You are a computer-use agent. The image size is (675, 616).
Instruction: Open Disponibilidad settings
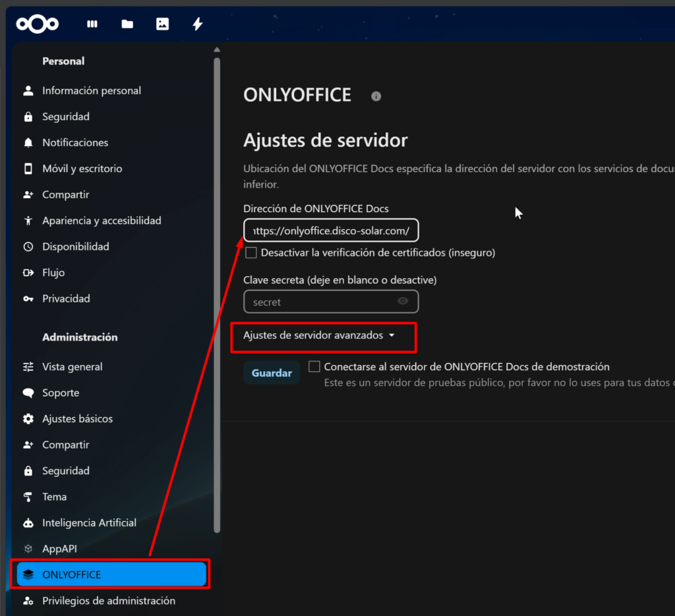coord(76,246)
